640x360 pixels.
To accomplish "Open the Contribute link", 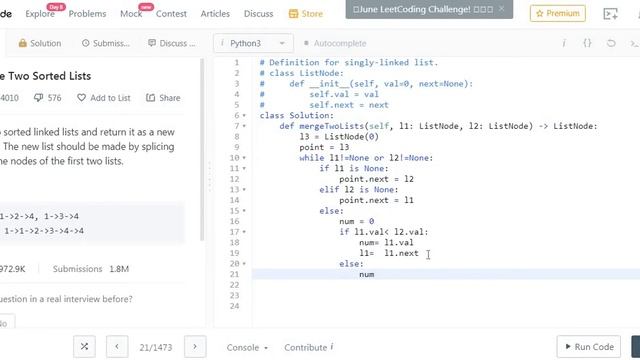I will pyautogui.click(x=309, y=347).
